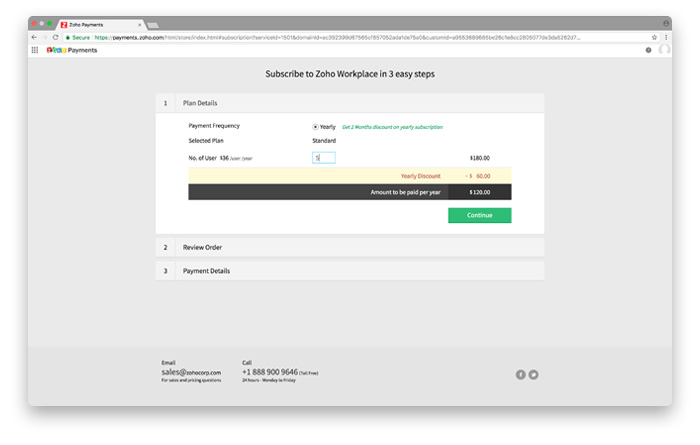Reload the page
The height and width of the screenshot is (445, 700).
57,37
